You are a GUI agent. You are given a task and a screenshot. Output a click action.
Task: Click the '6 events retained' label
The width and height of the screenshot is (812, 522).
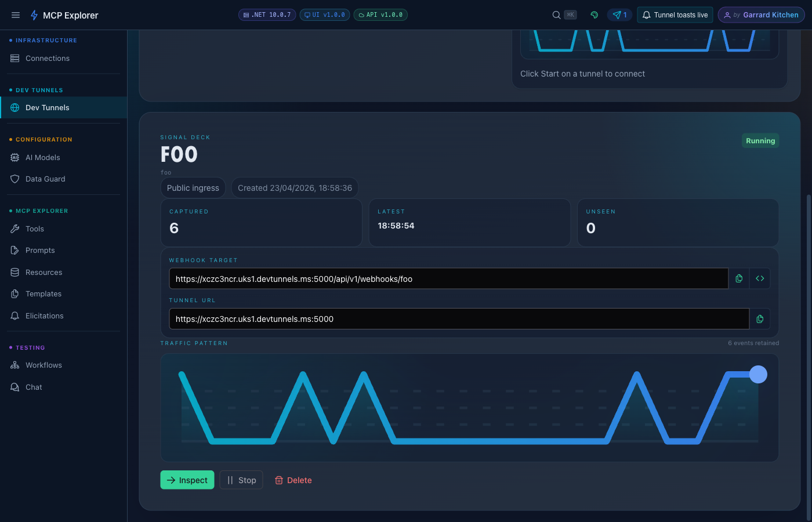[x=753, y=343]
